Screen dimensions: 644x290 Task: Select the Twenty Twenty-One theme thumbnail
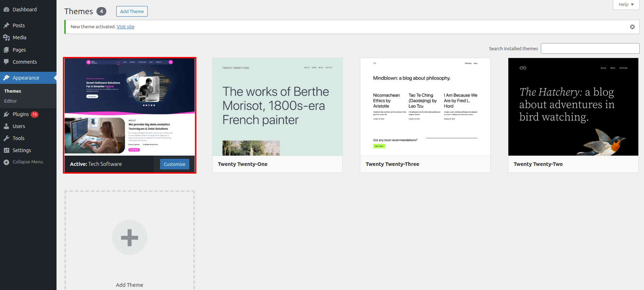pos(277,107)
